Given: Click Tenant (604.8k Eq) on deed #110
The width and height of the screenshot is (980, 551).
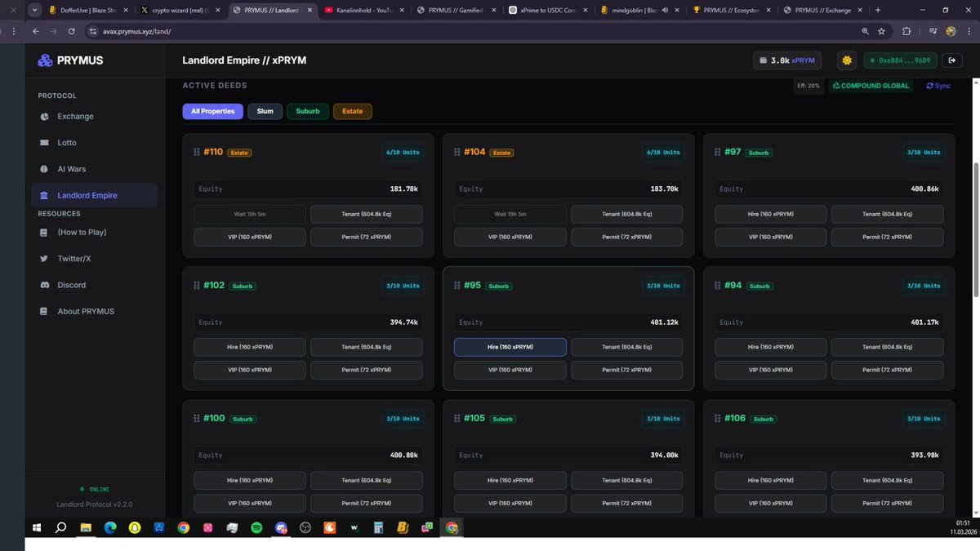Looking at the screenshot, I should tap(366, 214).
